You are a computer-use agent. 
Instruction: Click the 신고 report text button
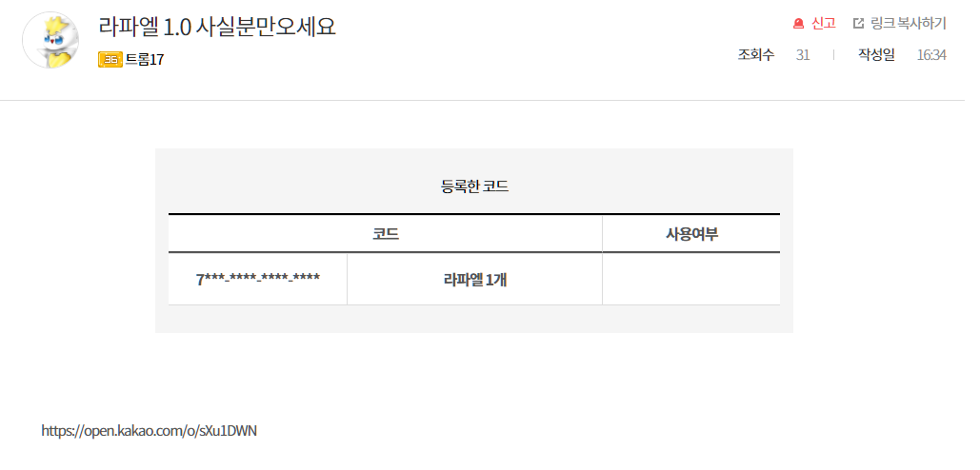pyautogui.click(x=823, y=23)
